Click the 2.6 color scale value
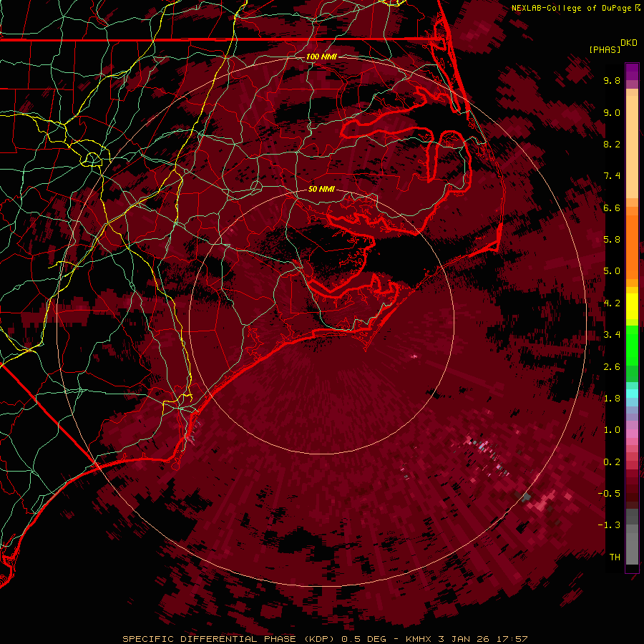 click(612, 367)
